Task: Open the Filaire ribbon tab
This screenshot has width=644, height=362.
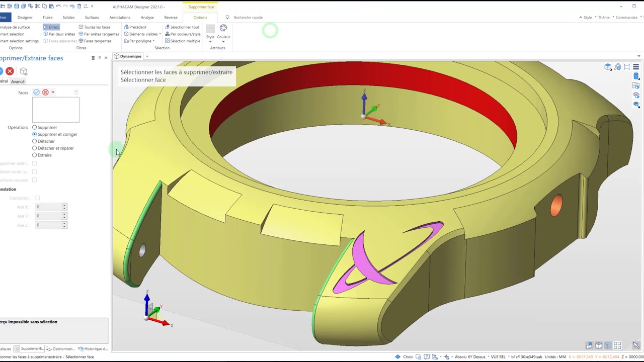Action: click(47, 18)
